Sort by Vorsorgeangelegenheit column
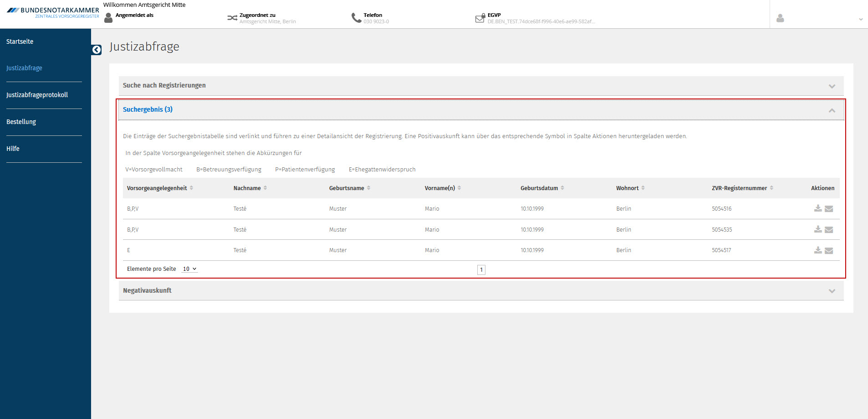Screen dimensions: 868x419 tap(191, 188)
